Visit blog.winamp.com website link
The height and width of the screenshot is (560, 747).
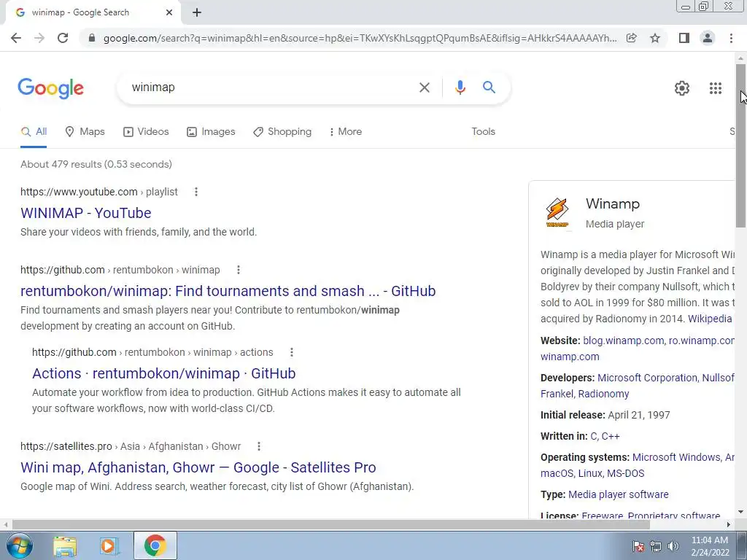(x=623, y=341)
